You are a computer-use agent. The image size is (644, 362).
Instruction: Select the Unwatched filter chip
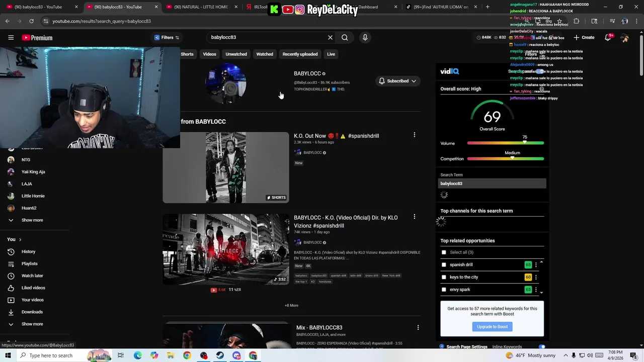pyautogui.click(x=236, y=54)
